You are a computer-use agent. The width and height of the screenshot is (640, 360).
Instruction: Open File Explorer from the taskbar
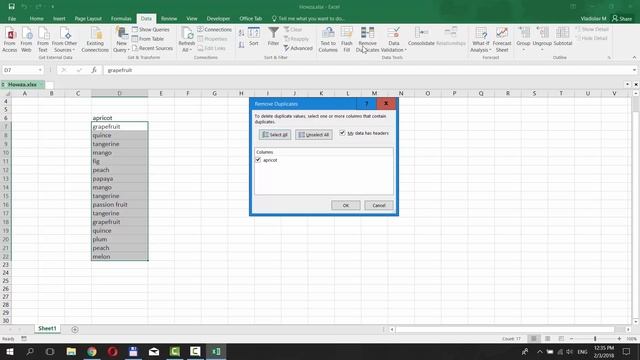[x=71, y=351]
